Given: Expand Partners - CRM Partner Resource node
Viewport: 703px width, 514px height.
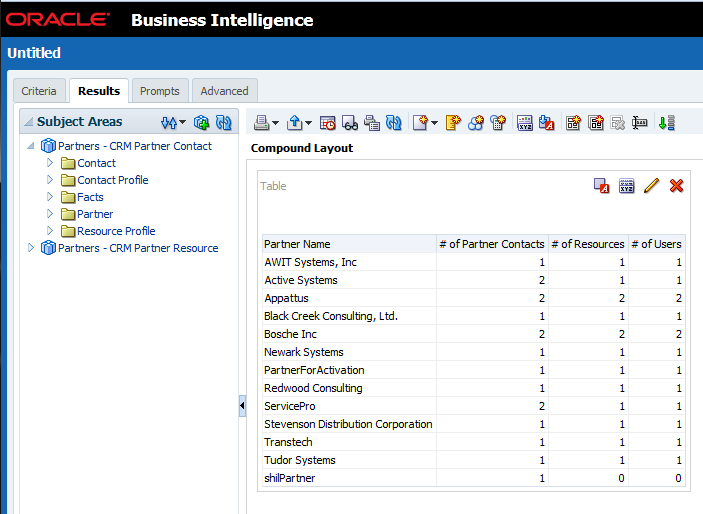Looking at the screenshot, I should click(x=31, y=248).
